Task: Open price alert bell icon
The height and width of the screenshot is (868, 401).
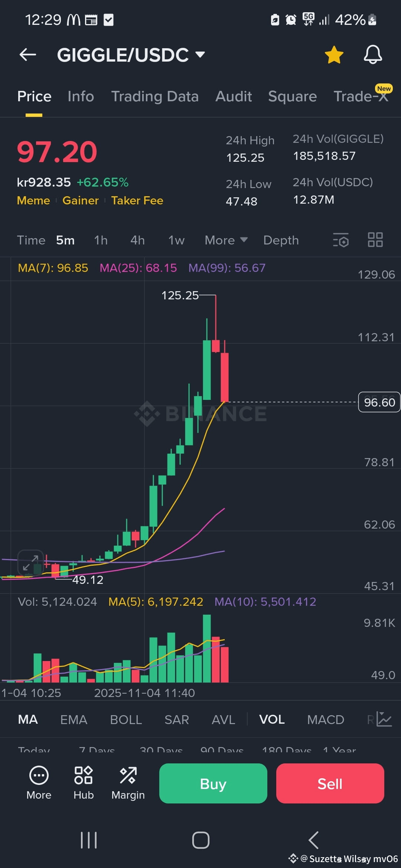Action: 373,55
